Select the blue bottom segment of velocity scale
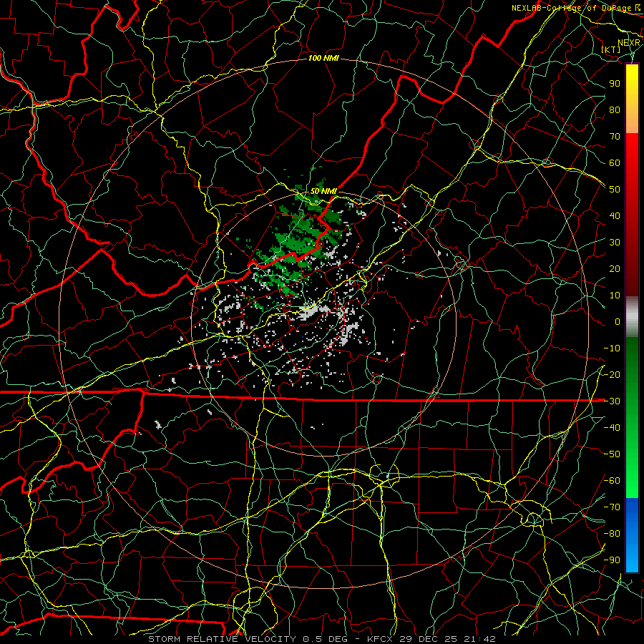644x644 pixels. pos(632,535)
